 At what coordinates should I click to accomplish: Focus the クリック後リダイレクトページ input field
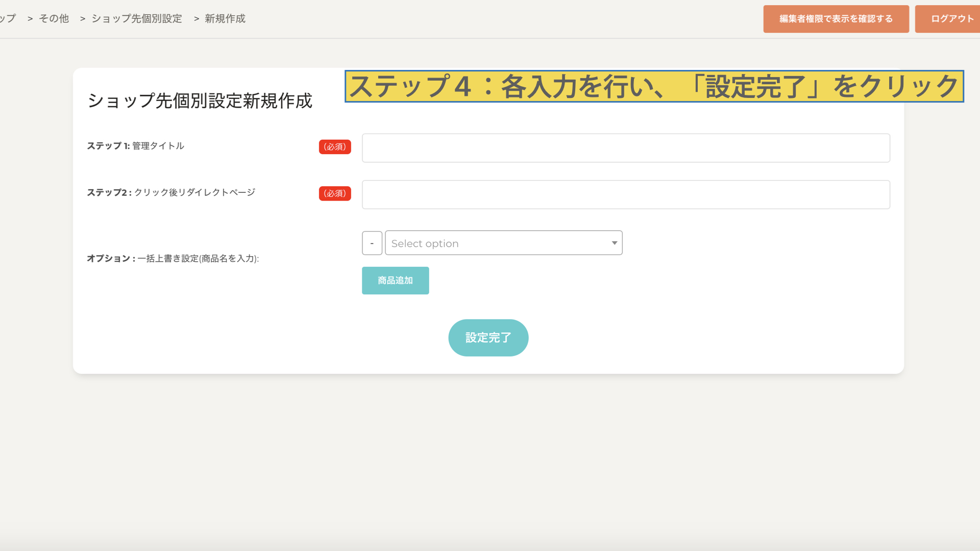click(x=625, y=194)
